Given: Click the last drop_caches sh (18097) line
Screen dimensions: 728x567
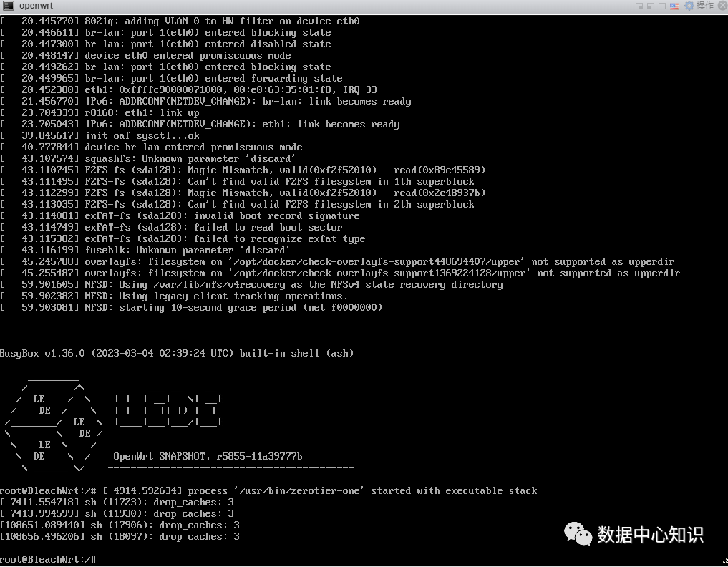Looking at the screenshot, I should pos(120,536).
